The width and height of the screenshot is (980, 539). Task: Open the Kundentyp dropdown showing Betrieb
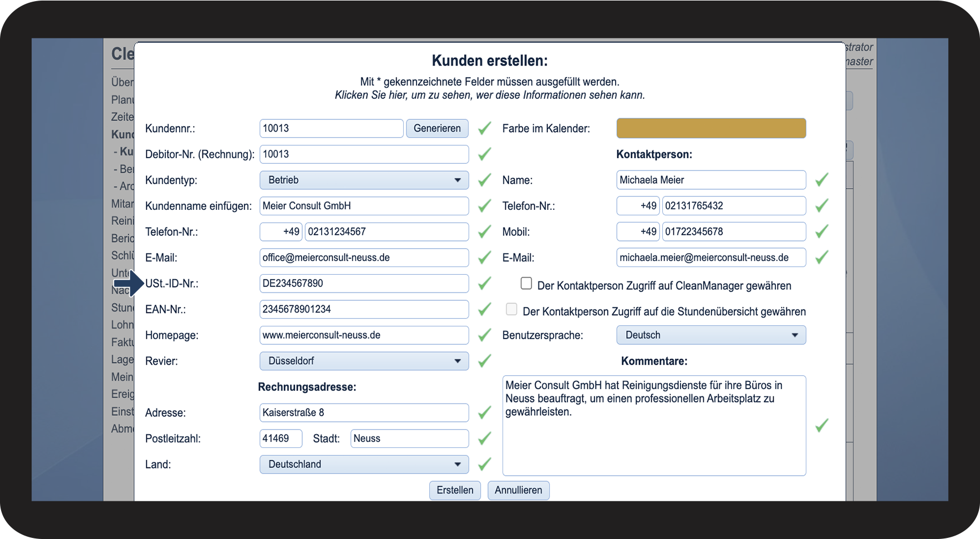364,180
